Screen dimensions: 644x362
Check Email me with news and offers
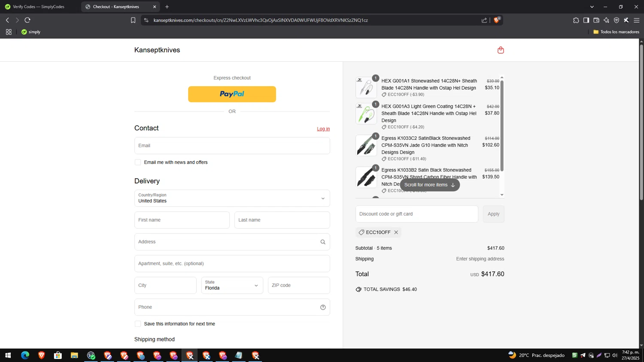[x=138, y=162]
